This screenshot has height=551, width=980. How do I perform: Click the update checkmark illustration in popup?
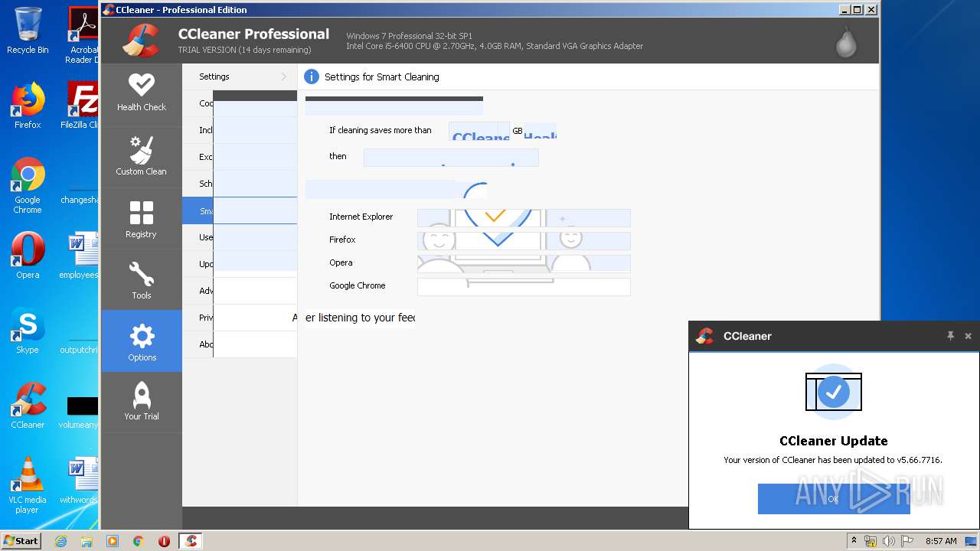(x=834, y=392)
